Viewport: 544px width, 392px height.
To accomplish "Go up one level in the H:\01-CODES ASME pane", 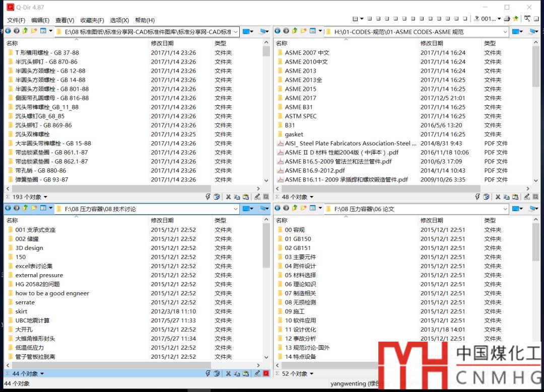I will (x=295, y=31).
